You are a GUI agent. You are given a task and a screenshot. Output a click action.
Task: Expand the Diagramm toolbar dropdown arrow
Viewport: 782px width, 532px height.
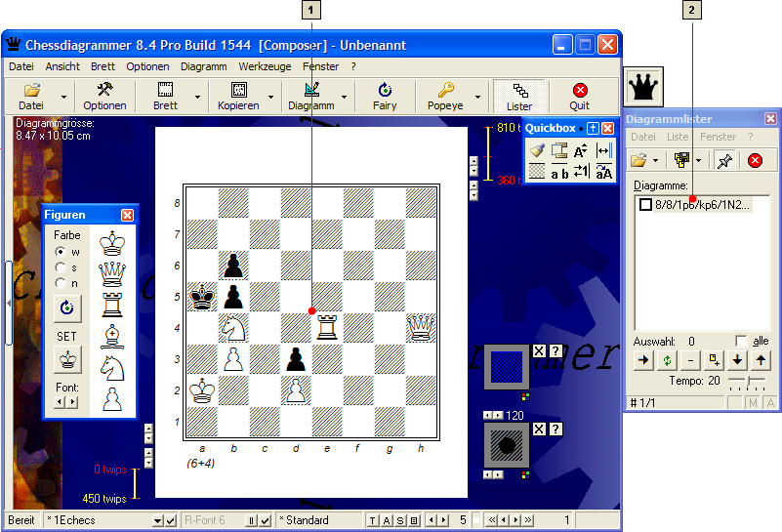344,97
